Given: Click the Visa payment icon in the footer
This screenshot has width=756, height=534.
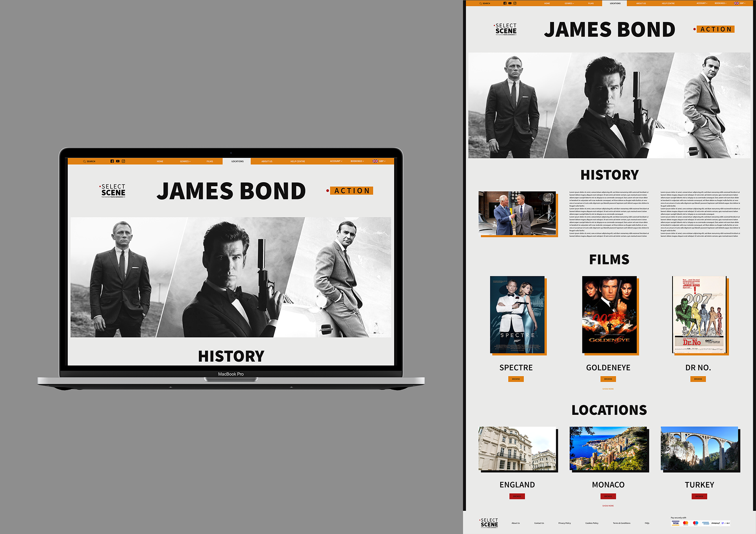Looking at the screenshot, I should [676, 523].
